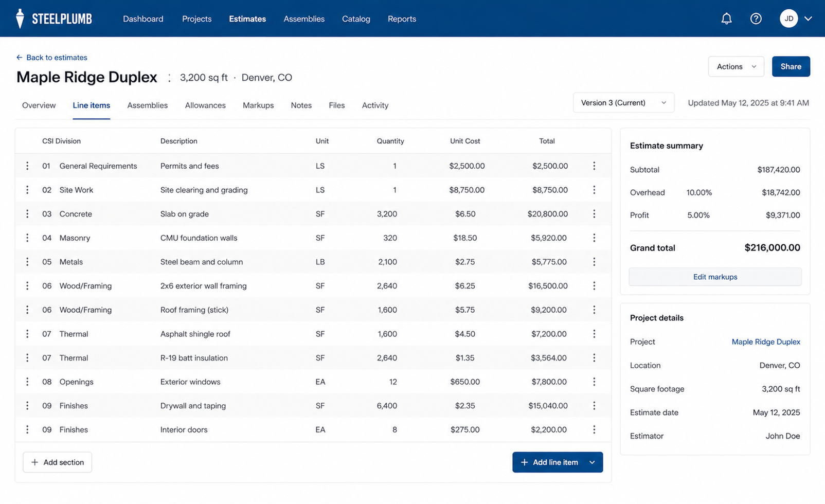Open row menu for Asphalt shingle roof
Viewport: 825px width, 504px height.
pos(594,334)
